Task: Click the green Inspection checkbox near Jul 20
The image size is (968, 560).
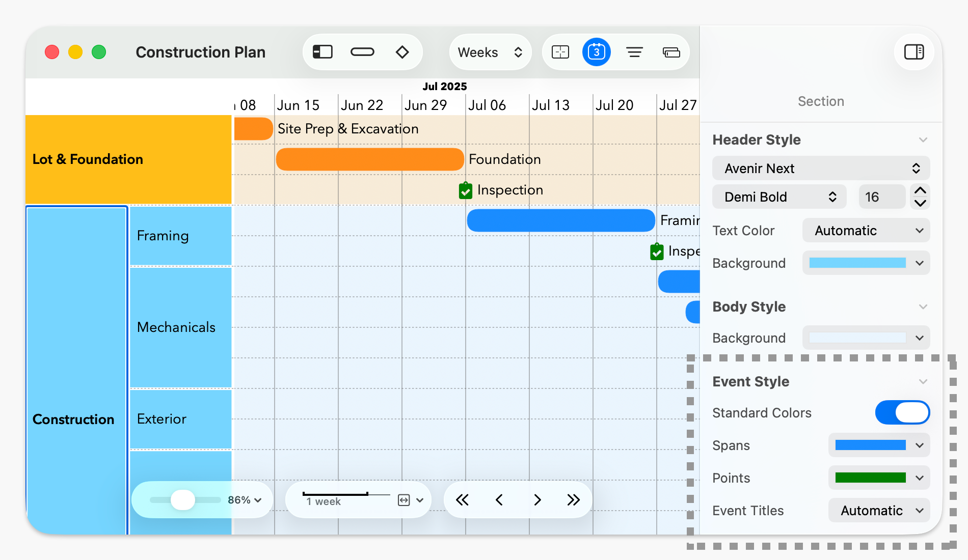Action: click(657, 251)
